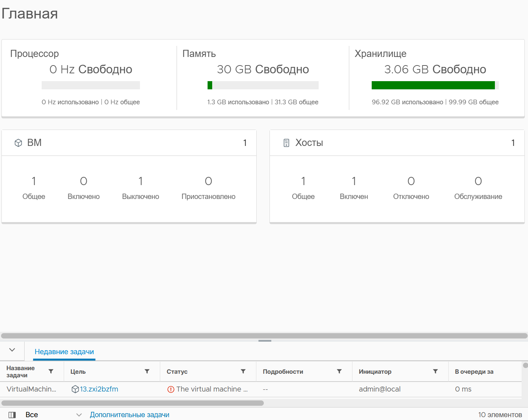The height and width of the screenshot is (420, 528).
Task: Click the storage usage progress bar
Action: point(435,85)
